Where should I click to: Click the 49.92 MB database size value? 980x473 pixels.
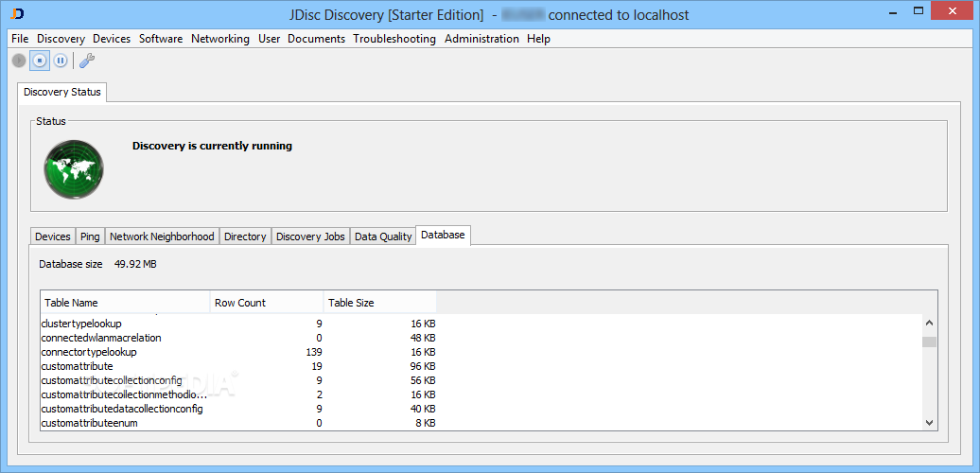(x=135, y=264)
